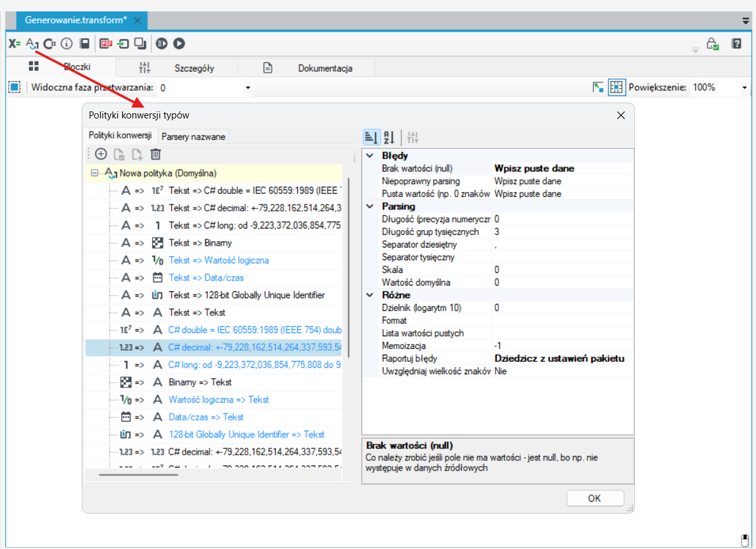The height and width of the screenshot is (549, 756).
Task: Open the help notebook question icon
Action: pyautogui.click(x=736, y=44)
